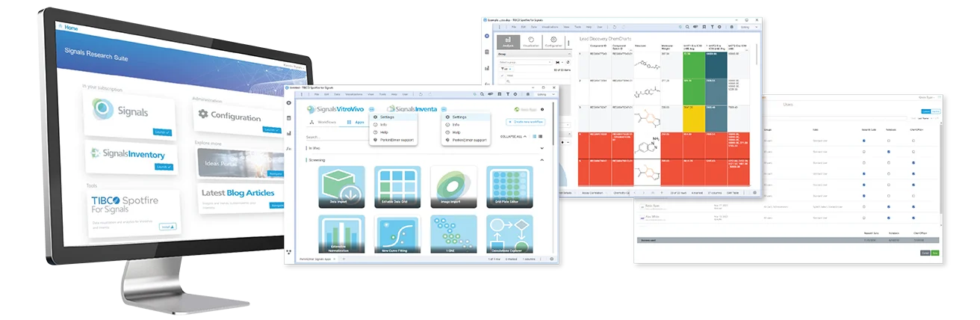Click COLLAPSE ALL in the Apps panel
Viewport: 980px width, 320px height.
click(x=514, y=136)
